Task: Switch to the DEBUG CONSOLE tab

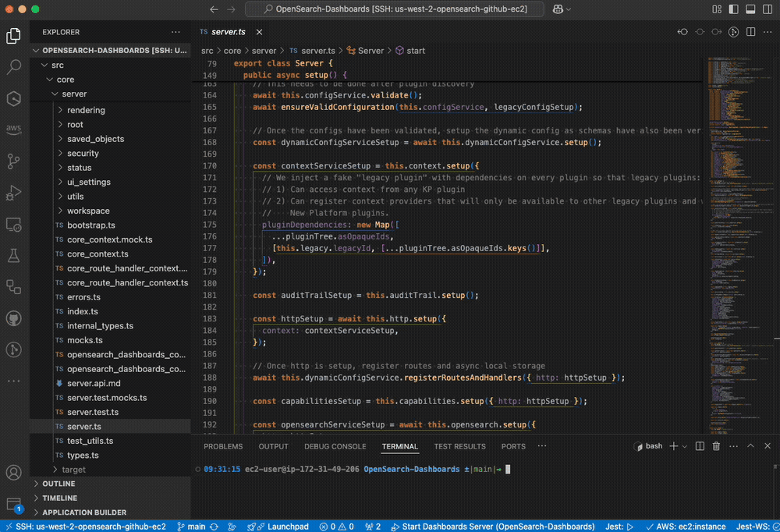Action: [335, 446]
